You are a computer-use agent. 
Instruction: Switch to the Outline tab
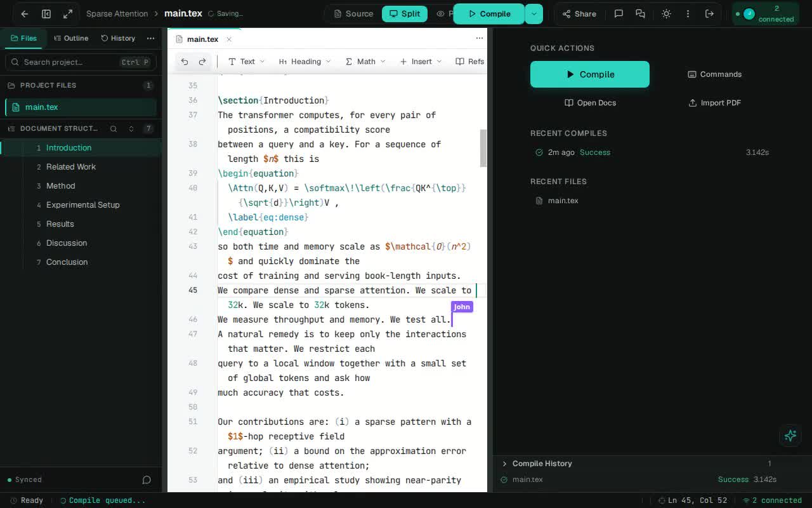71,38
